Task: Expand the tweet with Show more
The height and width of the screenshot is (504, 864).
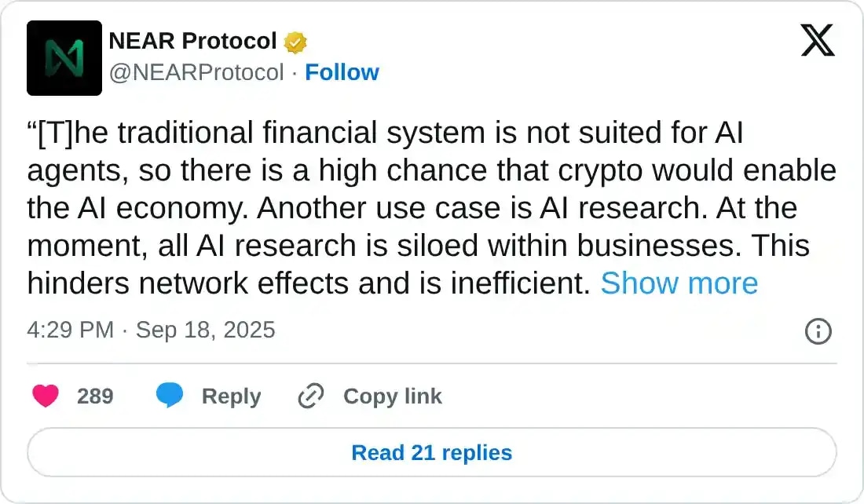Action: click(679, 283)
